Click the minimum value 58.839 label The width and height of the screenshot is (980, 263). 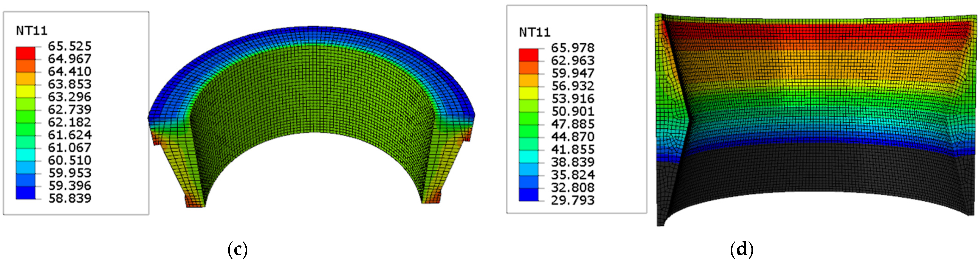pyautogui.click(x=70, y=198)
